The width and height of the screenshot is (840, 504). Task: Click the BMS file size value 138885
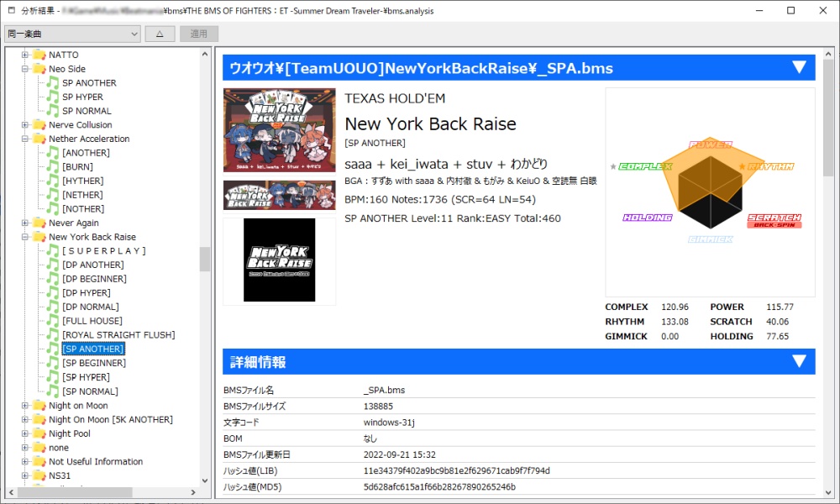(x=378, y=406)
